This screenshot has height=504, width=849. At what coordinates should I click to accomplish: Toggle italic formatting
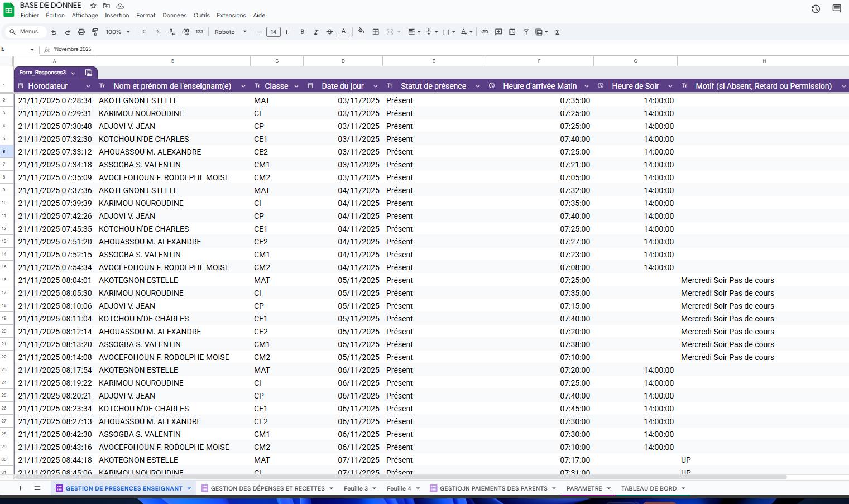click(316, 32)
